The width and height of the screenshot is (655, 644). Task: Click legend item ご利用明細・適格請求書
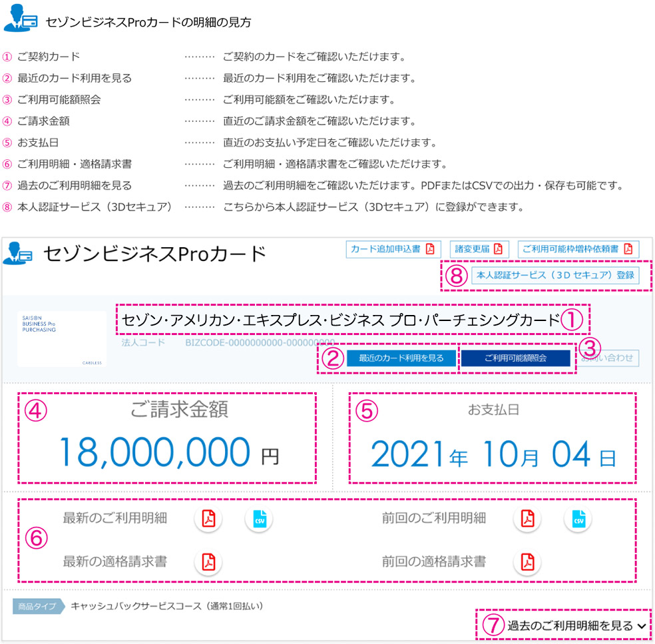point(75,164)
